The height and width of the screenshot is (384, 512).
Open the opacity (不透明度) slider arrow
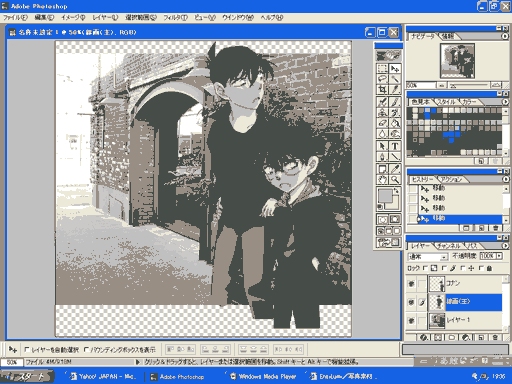499,256
